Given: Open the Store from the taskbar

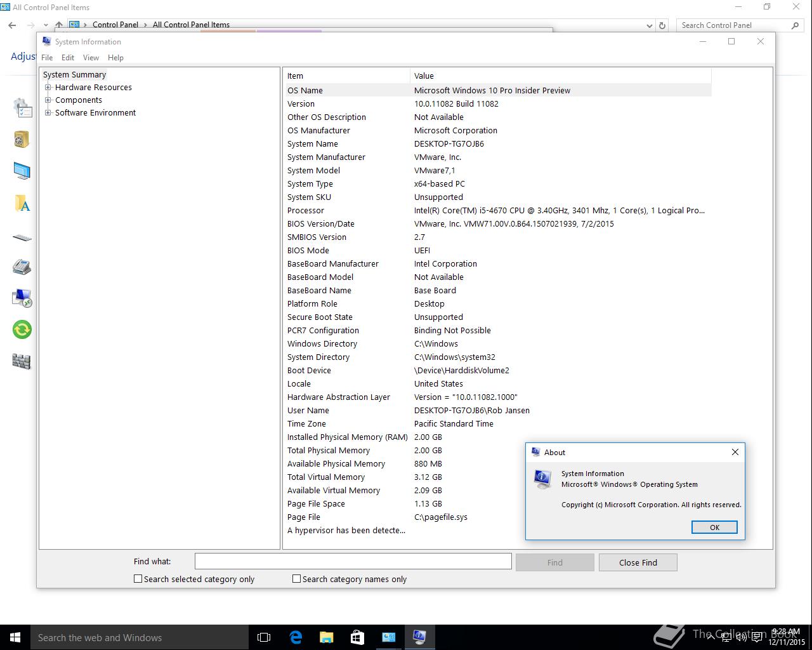Looking at the screenshot, I should pyautogui.click(x=357, y=637).
